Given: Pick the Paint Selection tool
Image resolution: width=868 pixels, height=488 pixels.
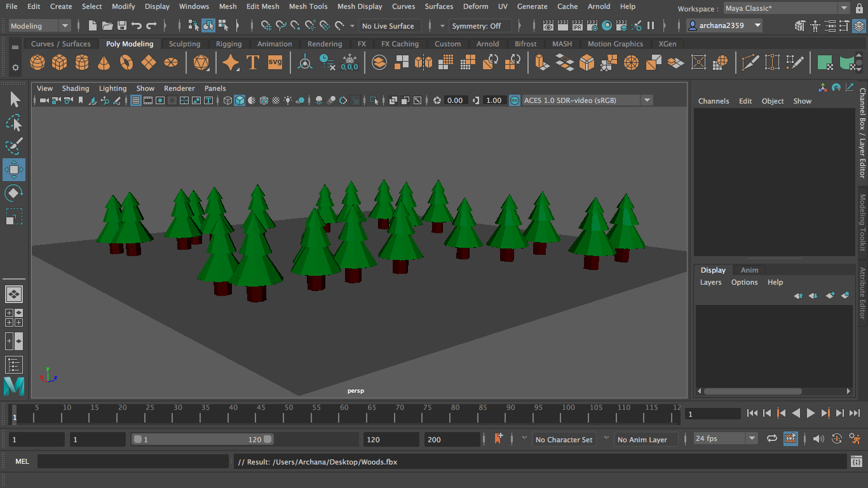Looking at the screenshot, I should point(13,146).
